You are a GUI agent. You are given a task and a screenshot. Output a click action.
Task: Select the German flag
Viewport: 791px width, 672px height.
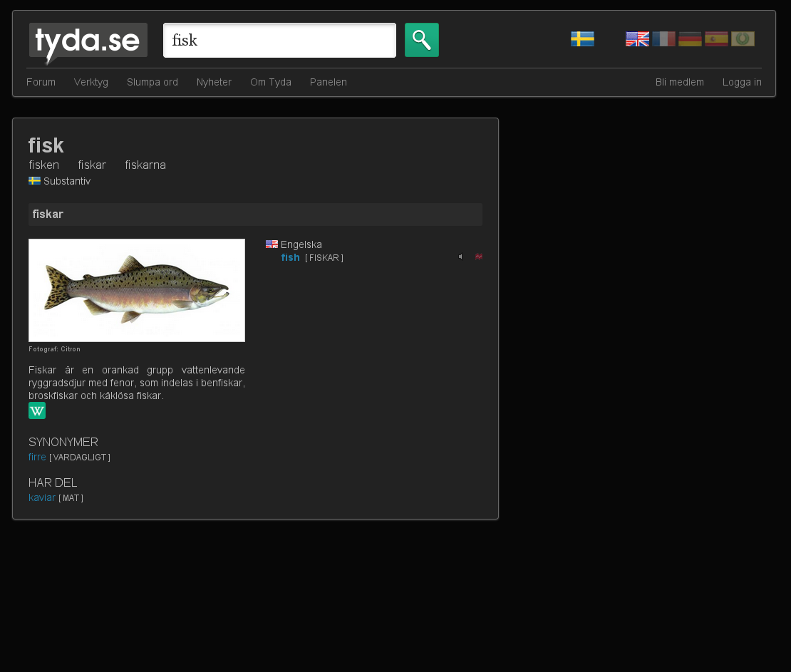click(690, 39)
